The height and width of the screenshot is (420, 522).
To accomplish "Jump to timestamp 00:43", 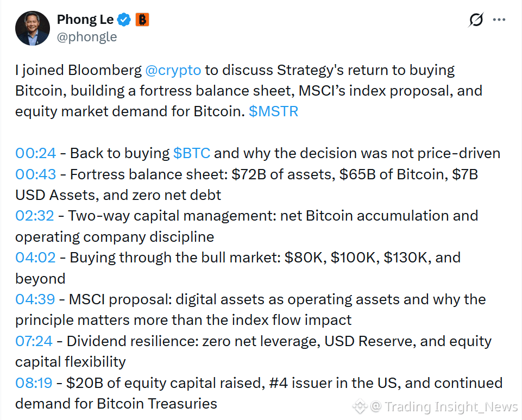I will point(36,174).
